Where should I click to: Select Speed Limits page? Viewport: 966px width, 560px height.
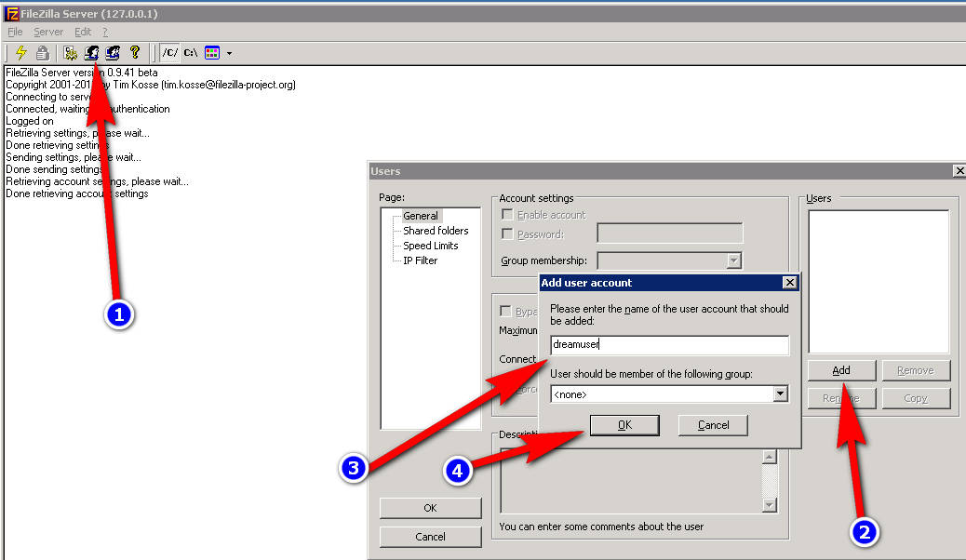pyautogui.click(x=431, y=246)
